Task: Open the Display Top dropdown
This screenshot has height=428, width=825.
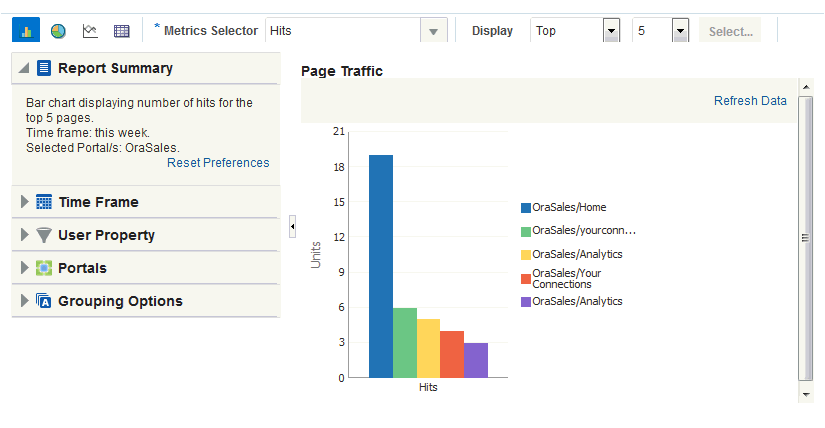Action: tap(611, 31)
